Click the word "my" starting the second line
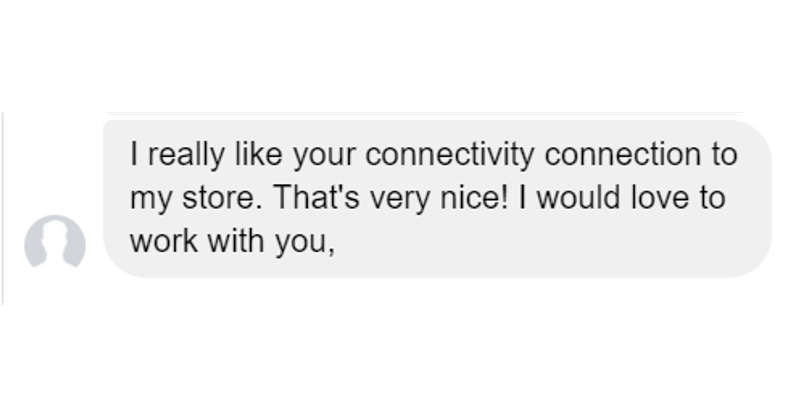Viewport: 792px width, 400px height. pyautogui.click(x=151, y=199)
